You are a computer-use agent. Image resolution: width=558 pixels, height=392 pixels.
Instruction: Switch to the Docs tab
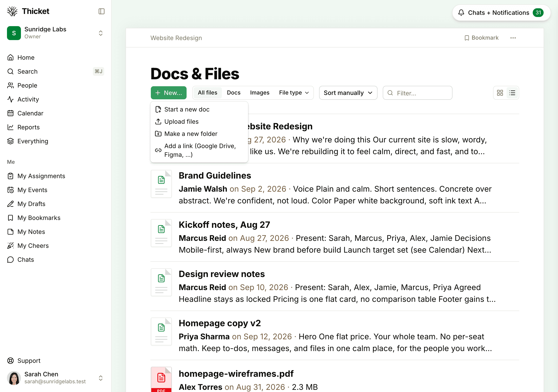tap(233, 93)
